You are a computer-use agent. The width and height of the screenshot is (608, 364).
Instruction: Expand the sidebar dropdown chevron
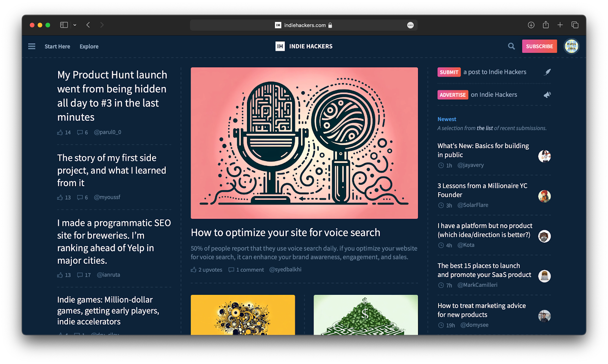click(75, 25)
